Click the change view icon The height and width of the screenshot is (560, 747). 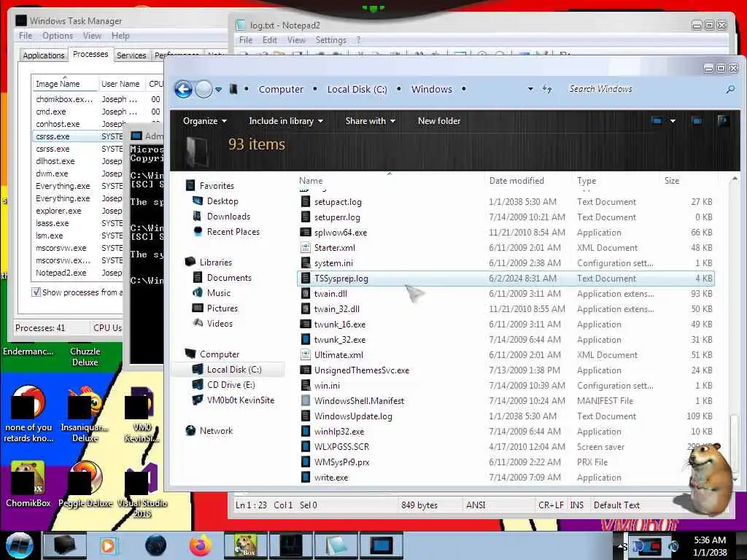(657, 121)
